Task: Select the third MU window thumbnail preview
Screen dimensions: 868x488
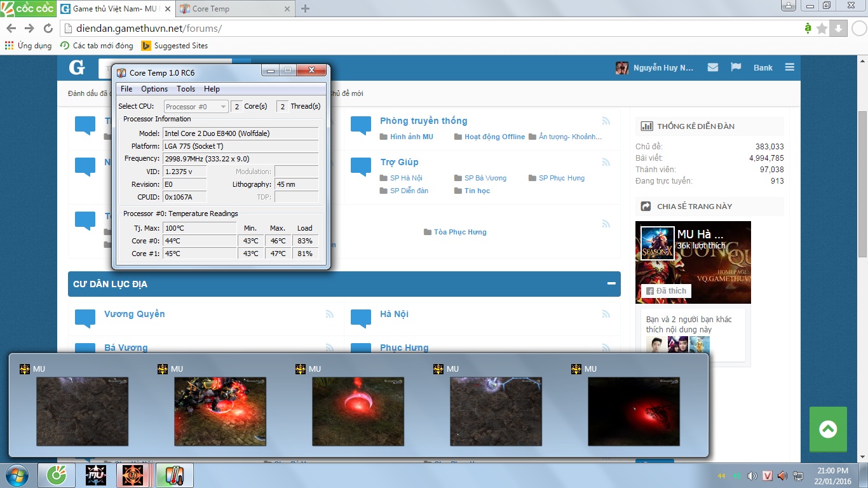Action: pos(358,411)
